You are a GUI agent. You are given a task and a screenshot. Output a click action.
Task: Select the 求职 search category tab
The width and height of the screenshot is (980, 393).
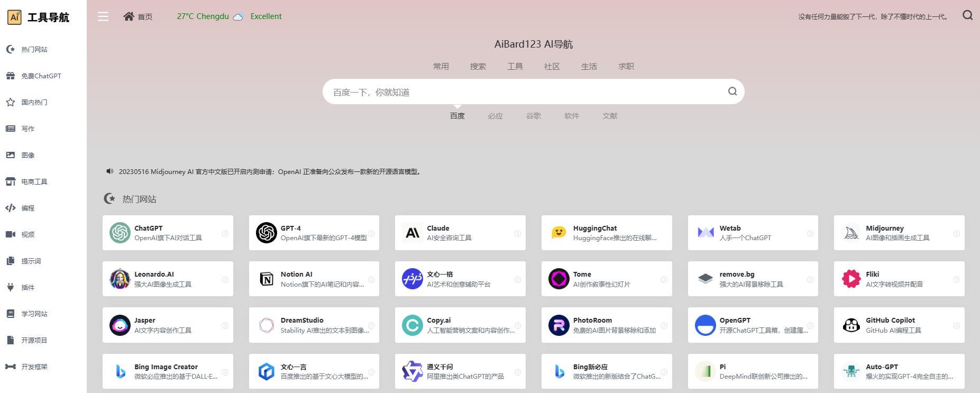[626, 66]
